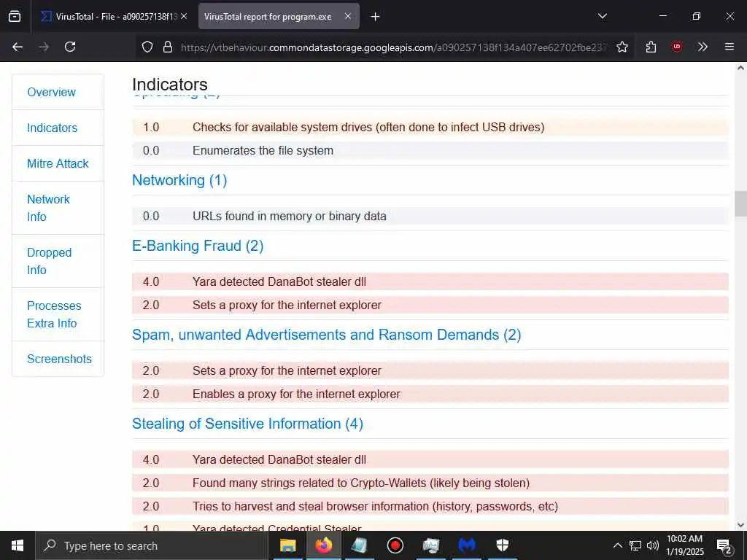Open the extensions puzzle icon
This screenshot has width=747, height=560.
pyautogui.click(x=651, y=47)
